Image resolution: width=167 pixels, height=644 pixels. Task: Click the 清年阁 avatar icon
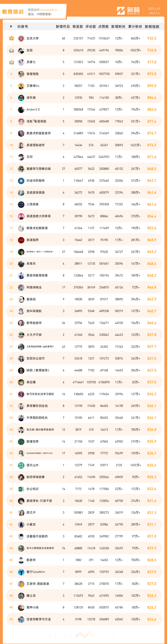tap(21, 98)
